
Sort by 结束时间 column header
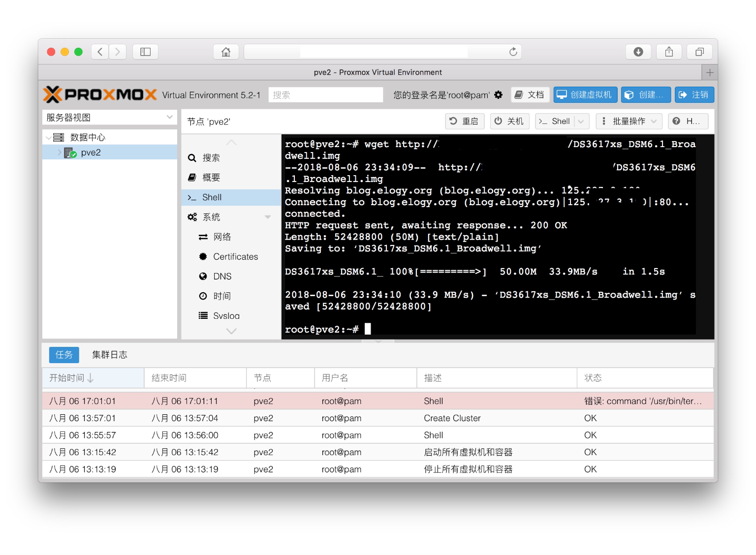tap(195, 378)
